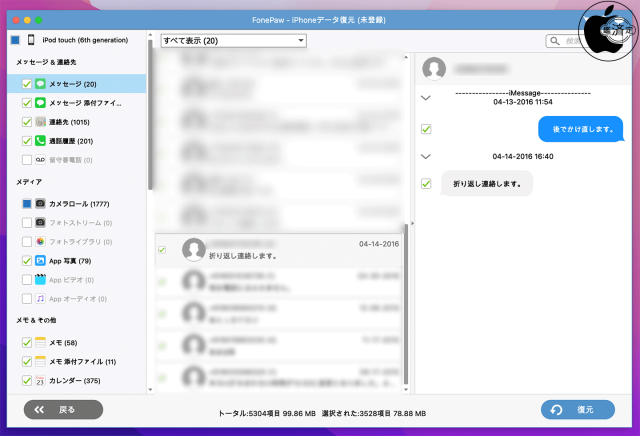Click the gray '折り返し連絡します。' message bubble
640x436 pixels.
pos(487,184)
